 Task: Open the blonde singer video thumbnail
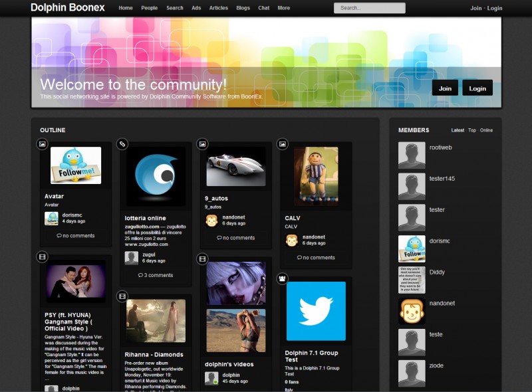pos(236,283)
